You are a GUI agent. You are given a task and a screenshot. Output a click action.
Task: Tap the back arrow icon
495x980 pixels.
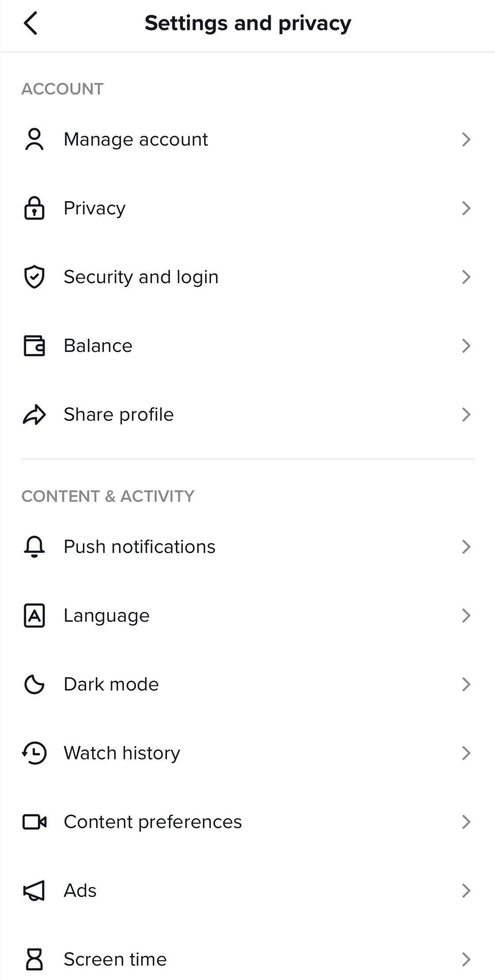(30, 23)
